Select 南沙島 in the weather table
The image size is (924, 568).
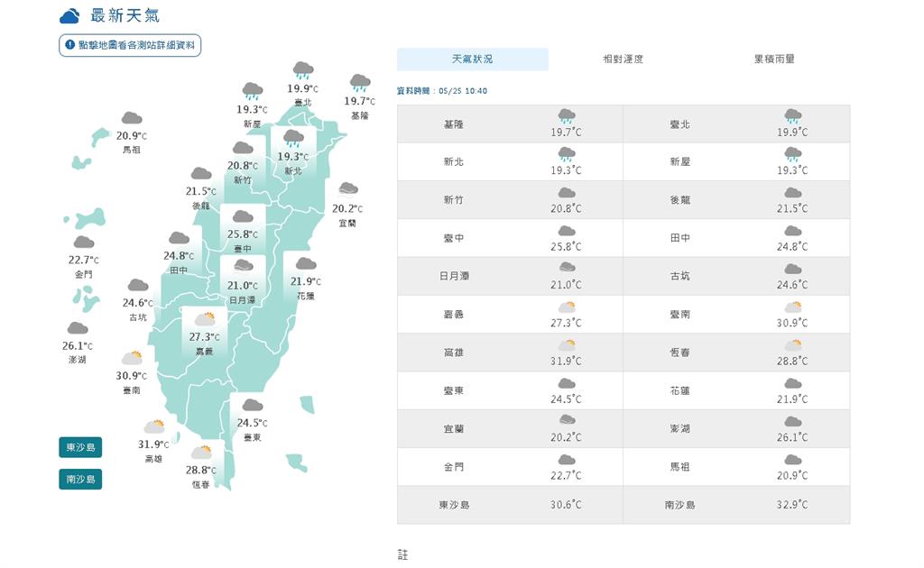679,505
